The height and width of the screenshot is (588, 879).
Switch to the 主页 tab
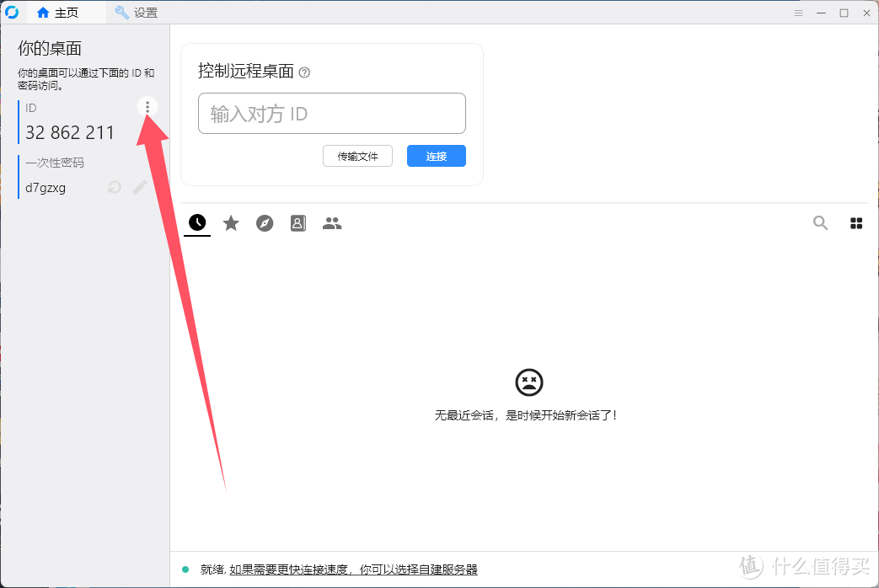click(58, 13)
